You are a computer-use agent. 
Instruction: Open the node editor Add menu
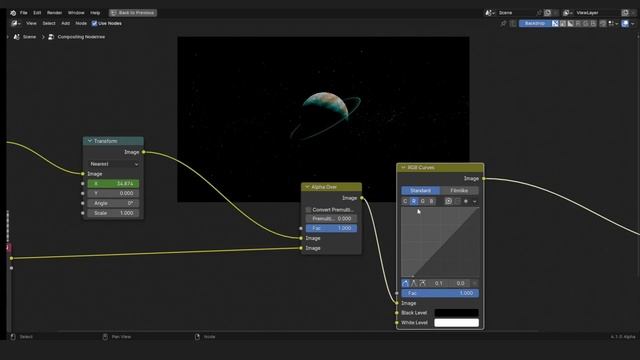tap(65, 23)
